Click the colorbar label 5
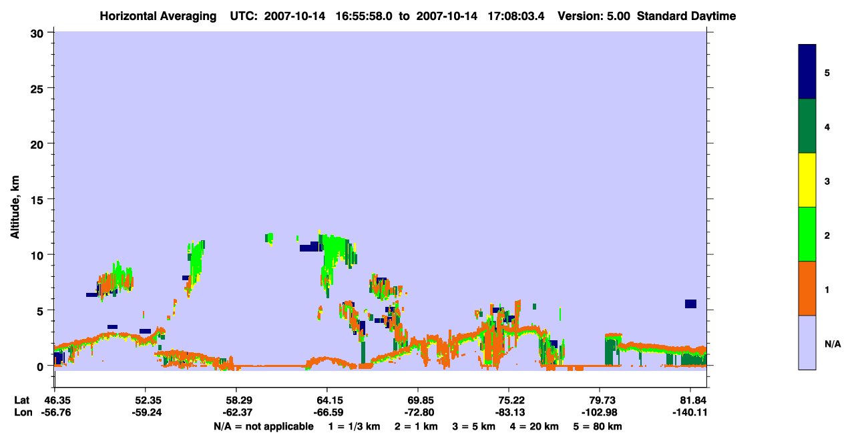868x445 pixels. [827, 72]
